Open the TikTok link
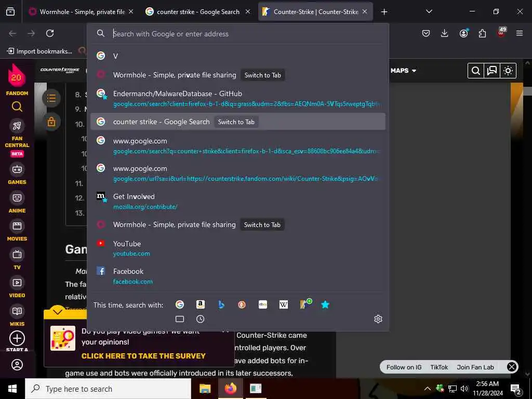532x399 pixels. [x=439, y=367]
